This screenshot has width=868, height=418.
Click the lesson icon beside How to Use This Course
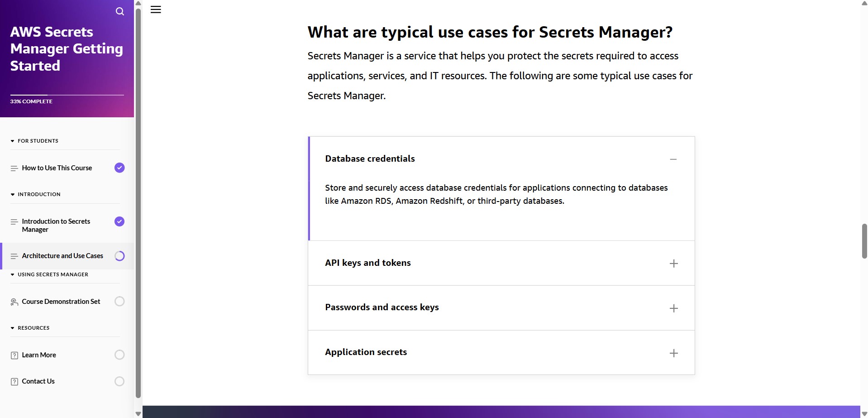(x=14, y=168)
